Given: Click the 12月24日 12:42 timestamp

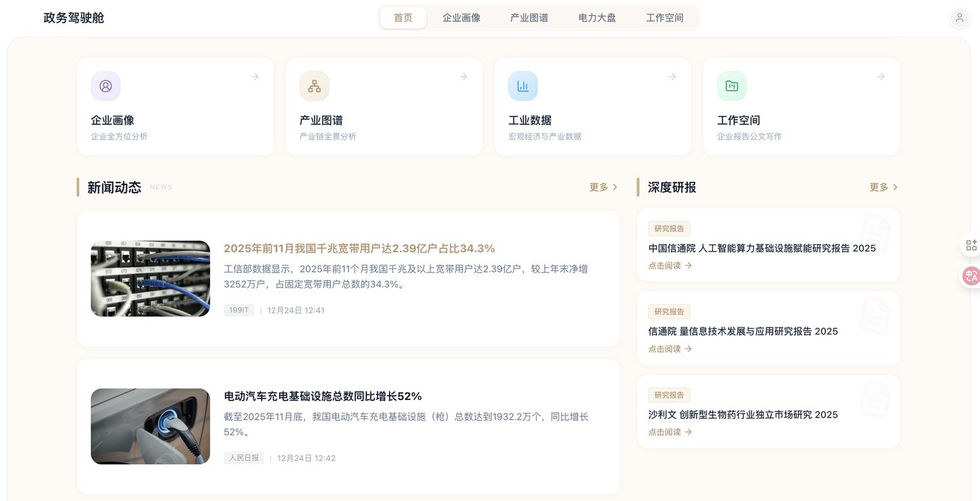Looking at the screenshot, I should (x=306, y=458).
